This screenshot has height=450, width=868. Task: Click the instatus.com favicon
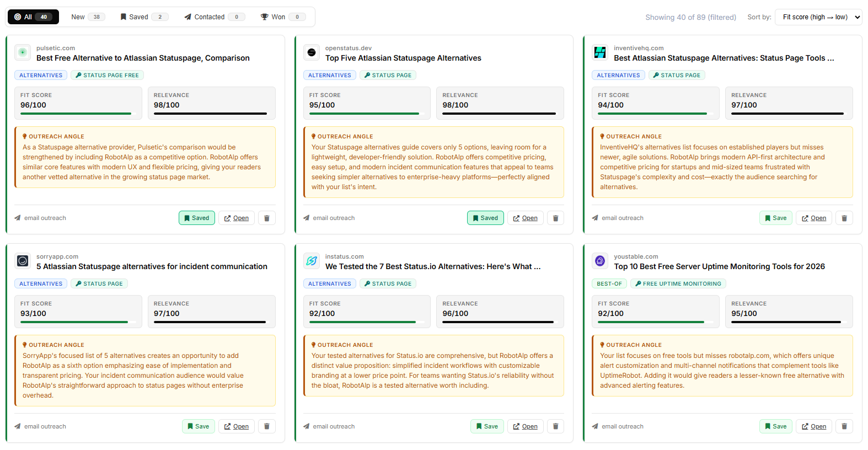[312, 261]
